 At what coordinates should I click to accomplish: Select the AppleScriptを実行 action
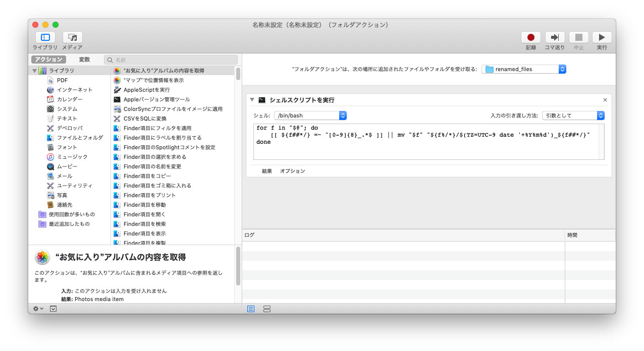pyautogui.click(x=173, y=90)
